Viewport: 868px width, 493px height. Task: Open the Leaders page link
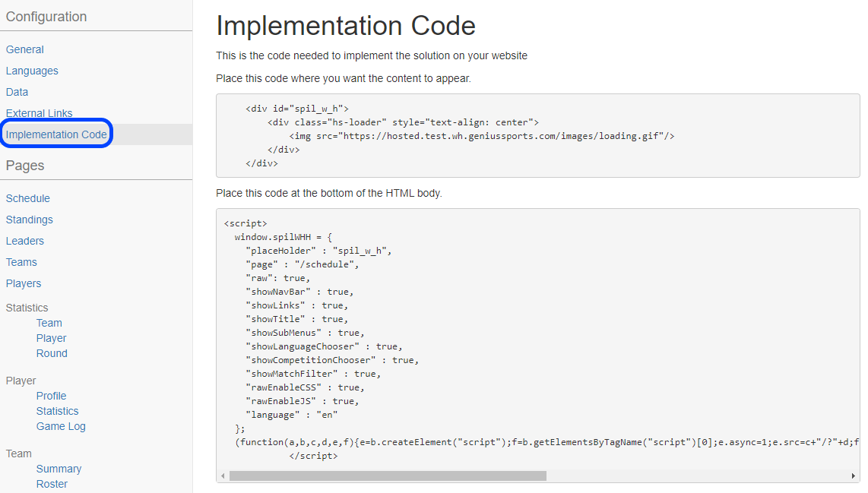click(x=25, y=241)
